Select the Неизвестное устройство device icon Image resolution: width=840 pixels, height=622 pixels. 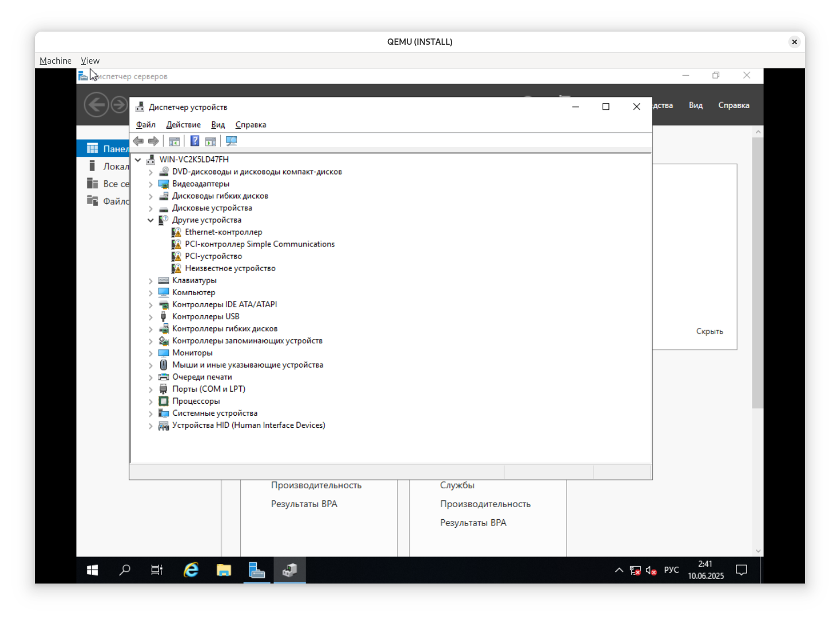(x=176, y=268)
